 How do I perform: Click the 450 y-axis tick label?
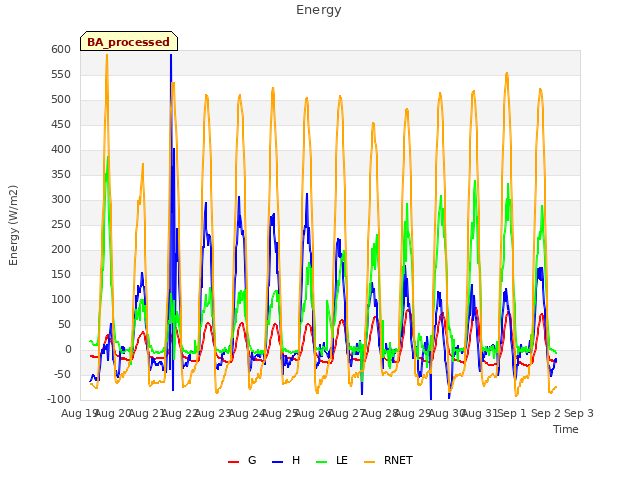coord(61,124)
